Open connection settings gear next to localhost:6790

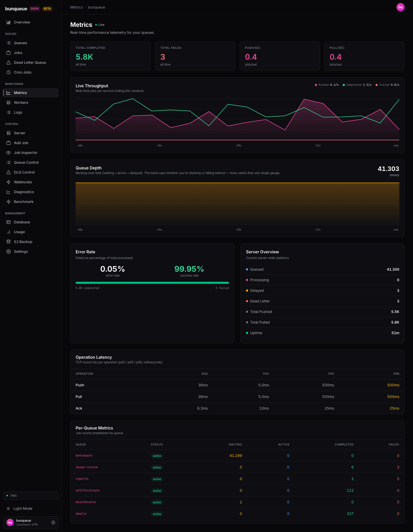point(53,522)
